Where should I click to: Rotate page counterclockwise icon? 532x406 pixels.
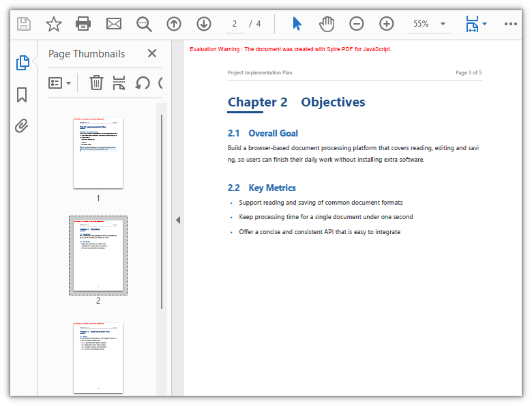click(x=143, y=83)
